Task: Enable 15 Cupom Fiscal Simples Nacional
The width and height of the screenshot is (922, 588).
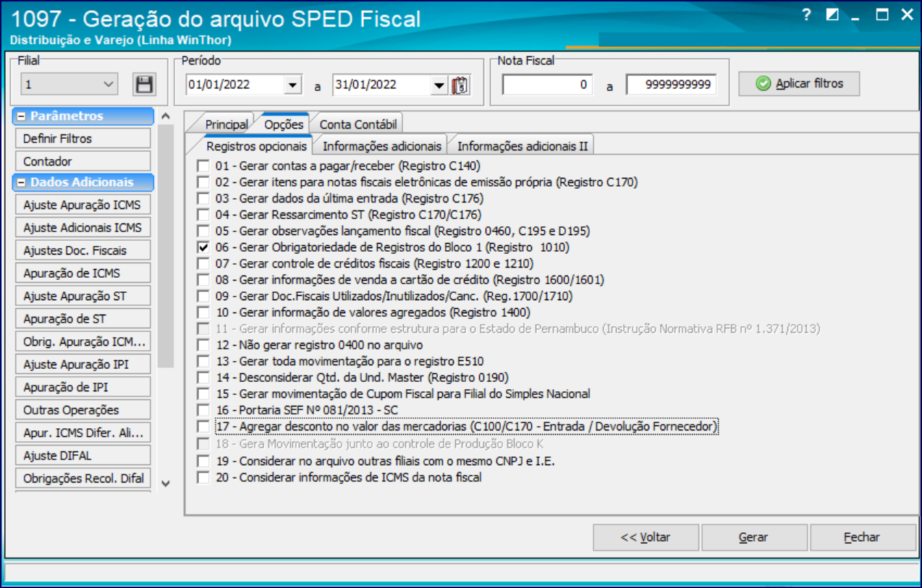Action: click(x=203, y=394)
